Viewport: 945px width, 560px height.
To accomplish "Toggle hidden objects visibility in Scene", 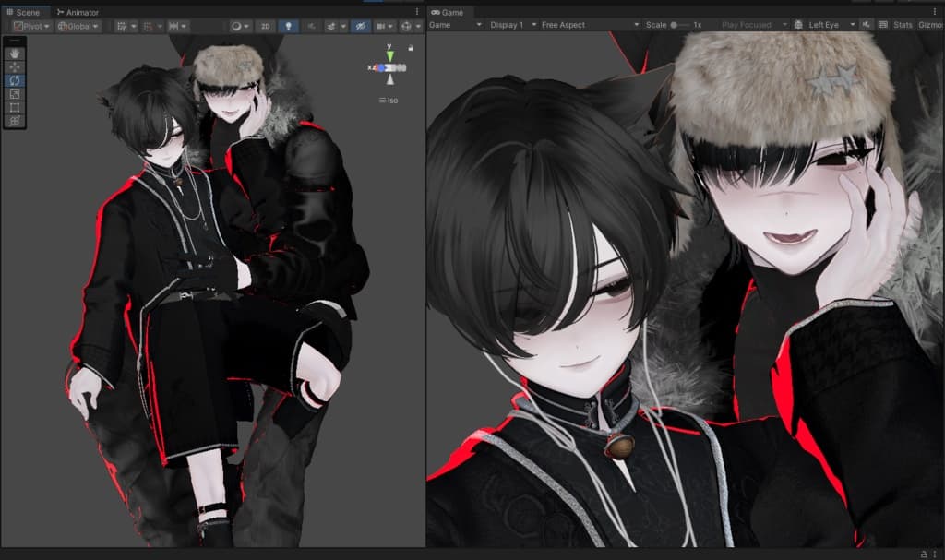I will [361, 26].
